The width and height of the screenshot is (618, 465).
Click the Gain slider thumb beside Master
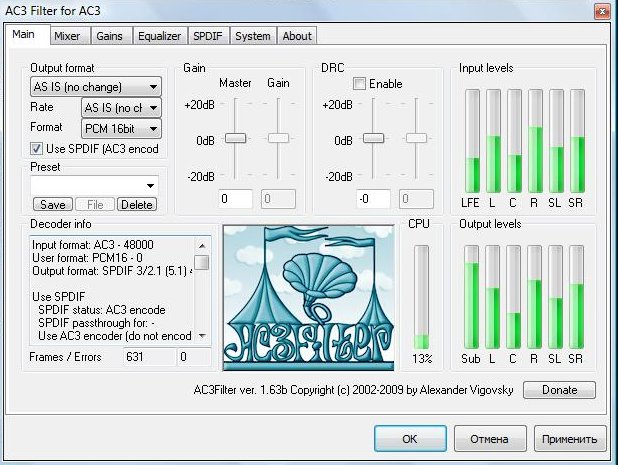[278, 138]
